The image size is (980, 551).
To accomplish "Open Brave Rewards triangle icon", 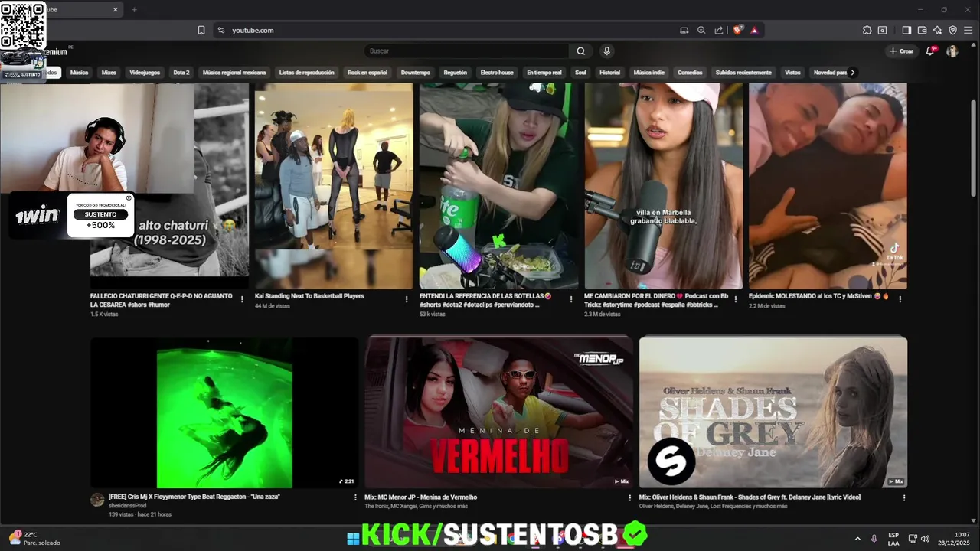I will coord(754,30).
